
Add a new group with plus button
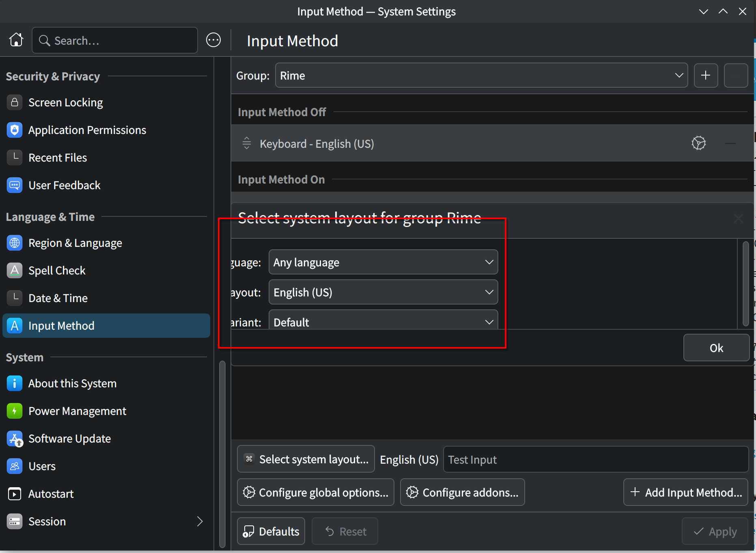[x=706, y=76]
